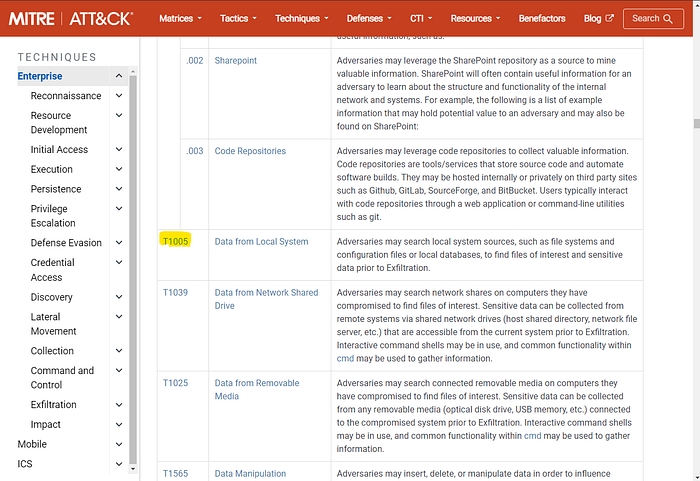This screenshot has width=700, height=481.
Task: Expand the Techniques navigation menu
Action: [302, 18]
